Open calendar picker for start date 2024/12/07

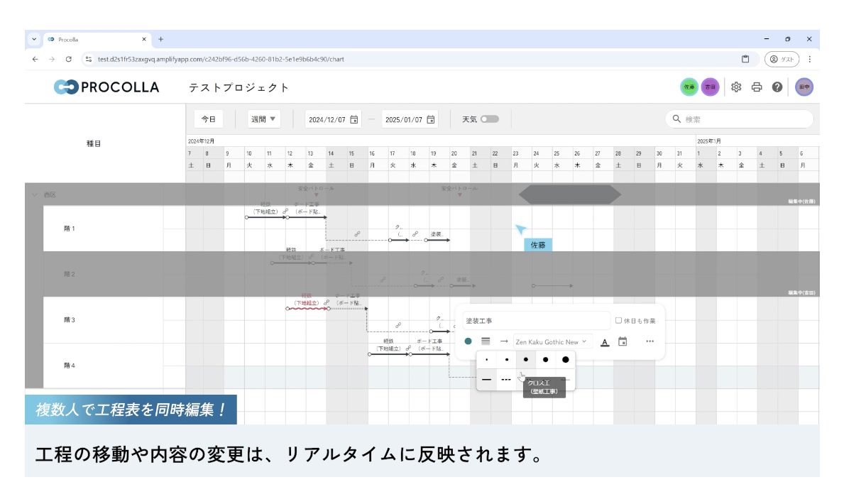pyautogui.click(x=353, y=119)
